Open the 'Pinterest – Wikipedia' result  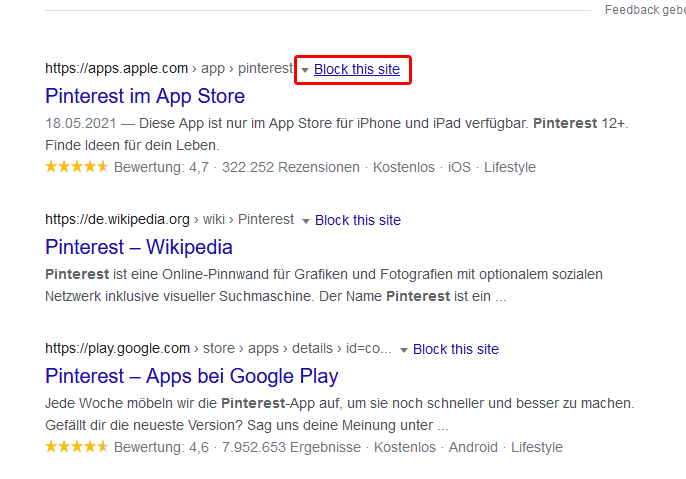tap(139, 247)
